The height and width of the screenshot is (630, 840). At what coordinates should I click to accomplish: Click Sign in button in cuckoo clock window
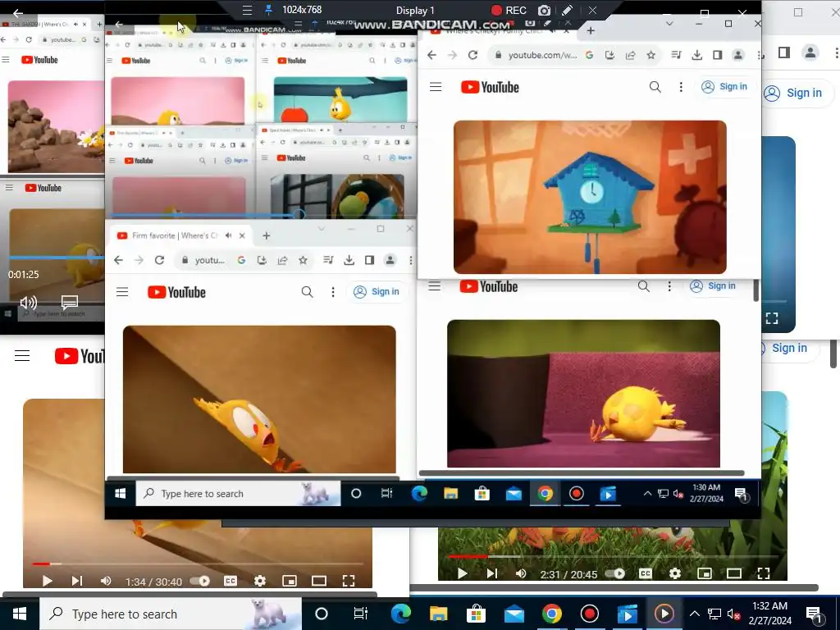[x=724, y=87]
